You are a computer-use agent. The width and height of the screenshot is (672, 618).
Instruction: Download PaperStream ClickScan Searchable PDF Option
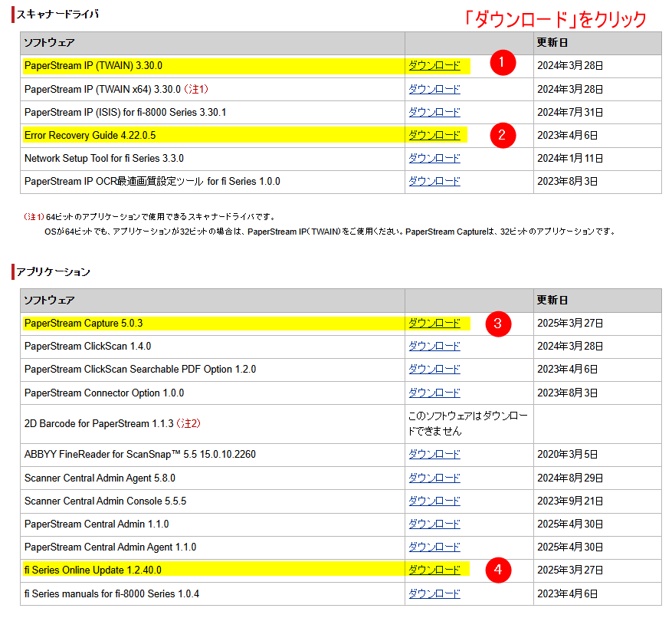click(434, 370)
